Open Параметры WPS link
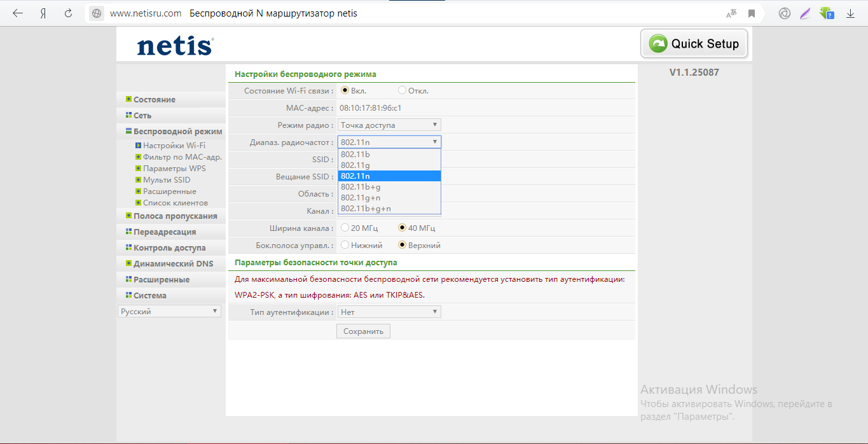Viewport: 868px width, 444px height. coord(174,169)
